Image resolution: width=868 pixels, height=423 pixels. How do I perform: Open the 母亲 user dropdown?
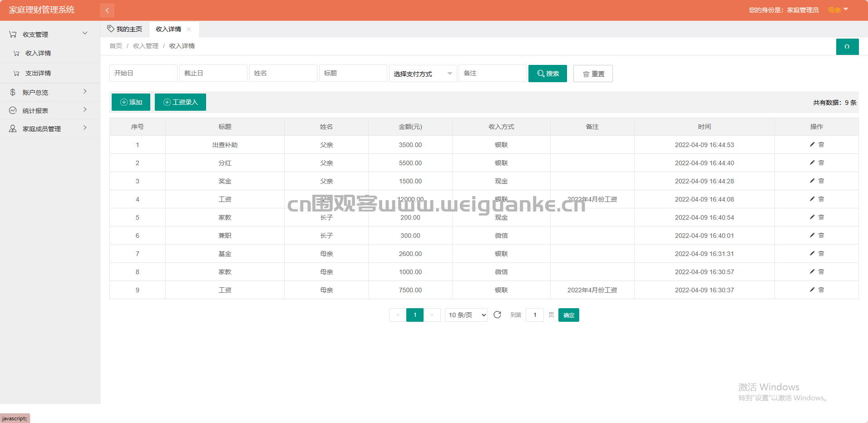838,10
